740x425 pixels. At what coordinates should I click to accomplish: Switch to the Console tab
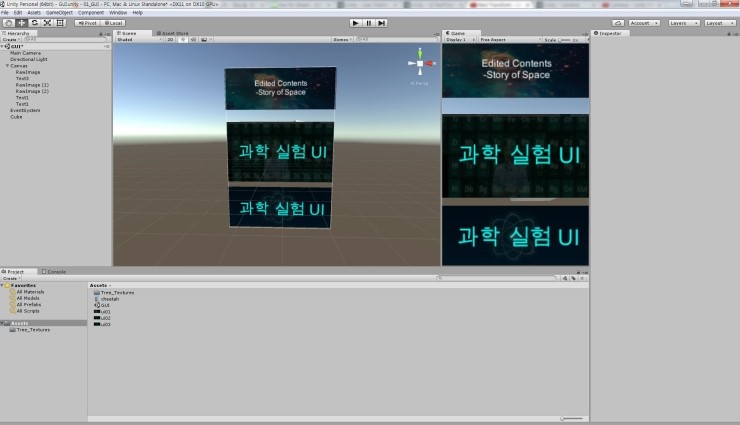(54, 272)
